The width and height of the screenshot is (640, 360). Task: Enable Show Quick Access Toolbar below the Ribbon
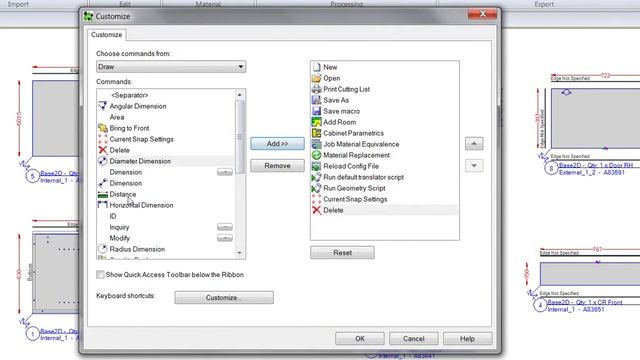point(100,275)
